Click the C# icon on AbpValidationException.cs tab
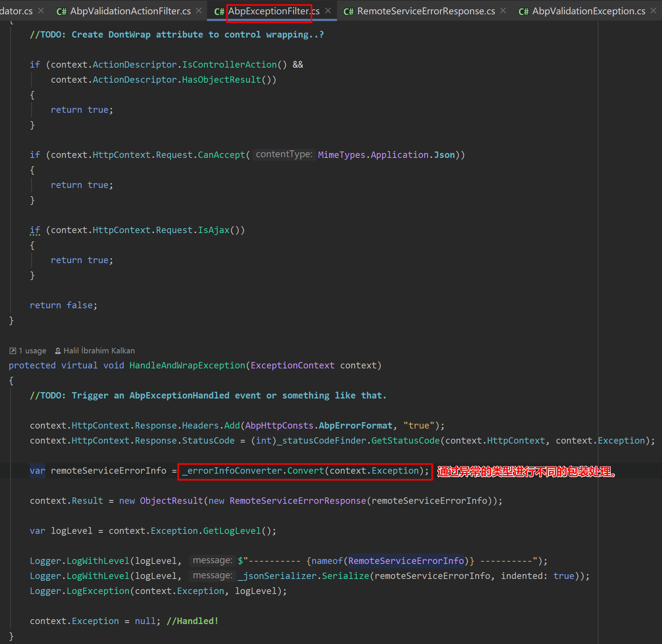The image size is (662, 644). point(523,11)
